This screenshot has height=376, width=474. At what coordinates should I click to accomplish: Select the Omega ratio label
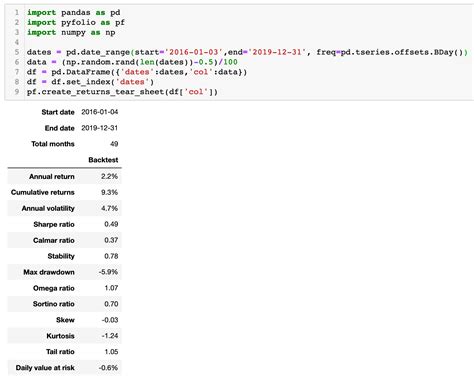coord(54,288)
